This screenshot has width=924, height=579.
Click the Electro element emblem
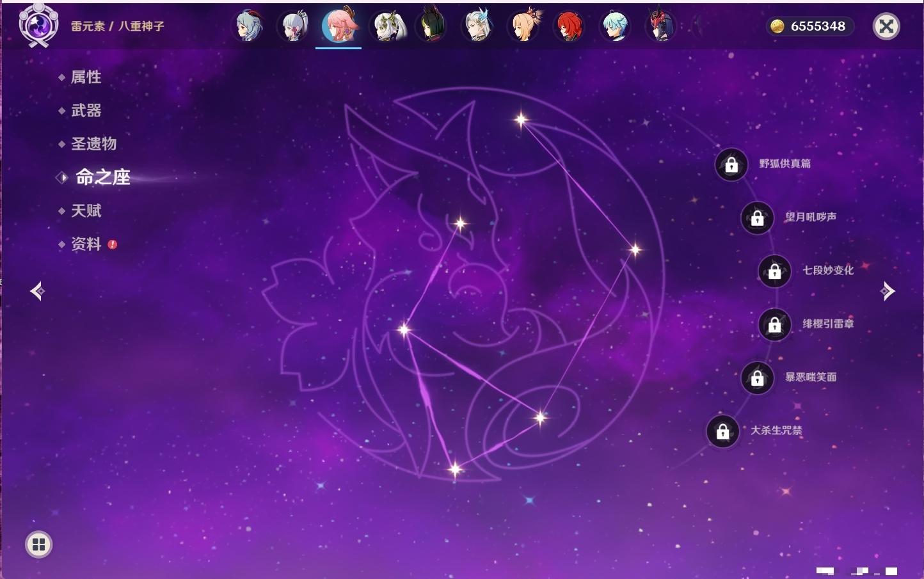click(38, 26)
